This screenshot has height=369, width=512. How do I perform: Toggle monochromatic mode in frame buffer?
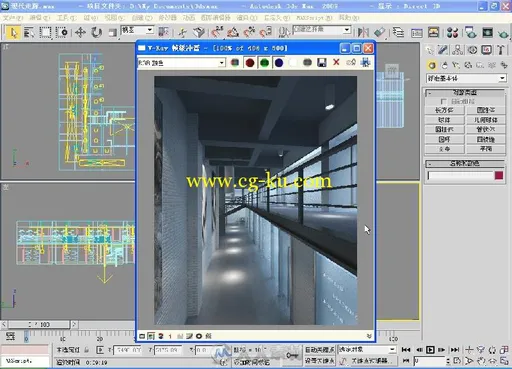point(307,62)
